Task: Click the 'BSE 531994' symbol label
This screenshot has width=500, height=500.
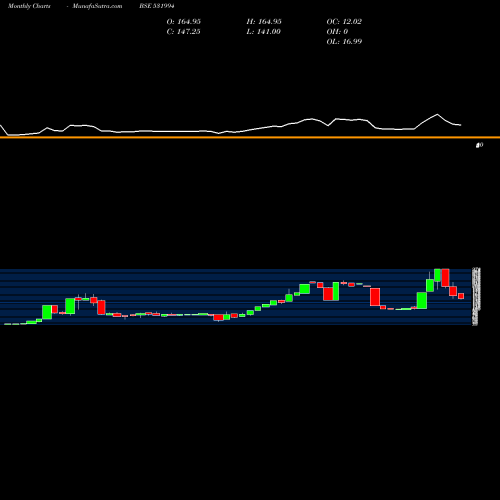Action: (x=157, y=6)
